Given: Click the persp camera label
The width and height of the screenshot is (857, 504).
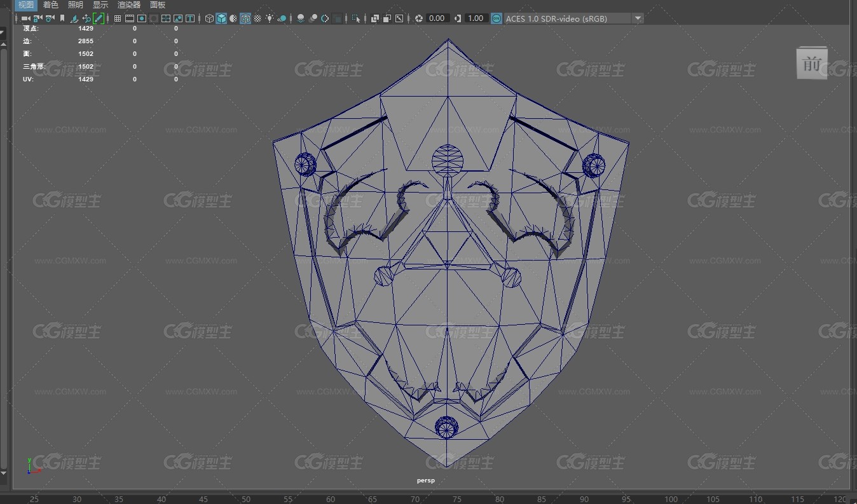Looking at the screenshot, I should pyautogui.click(x=426, y=480).
